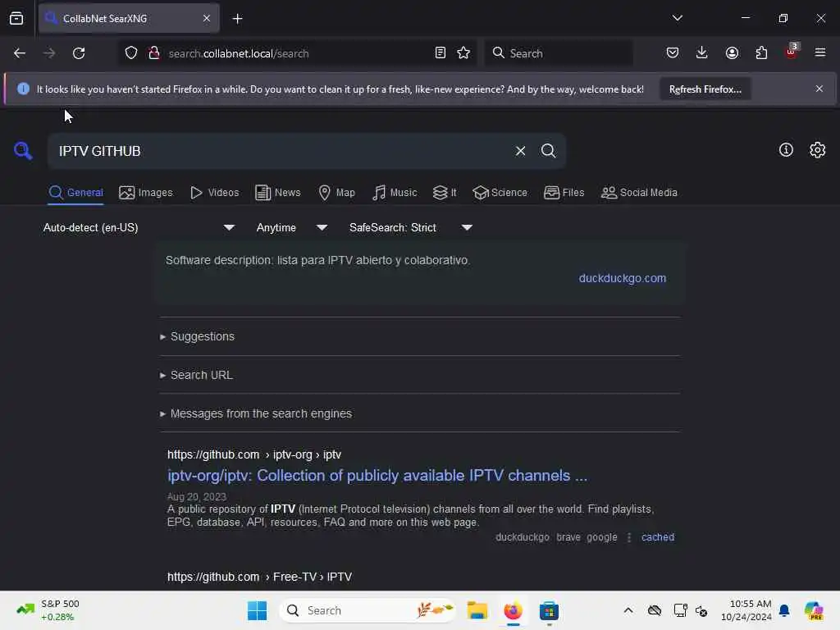Open Microsoft Store from the taskbar
Screen dimensions: 840x630
[549, 610]
